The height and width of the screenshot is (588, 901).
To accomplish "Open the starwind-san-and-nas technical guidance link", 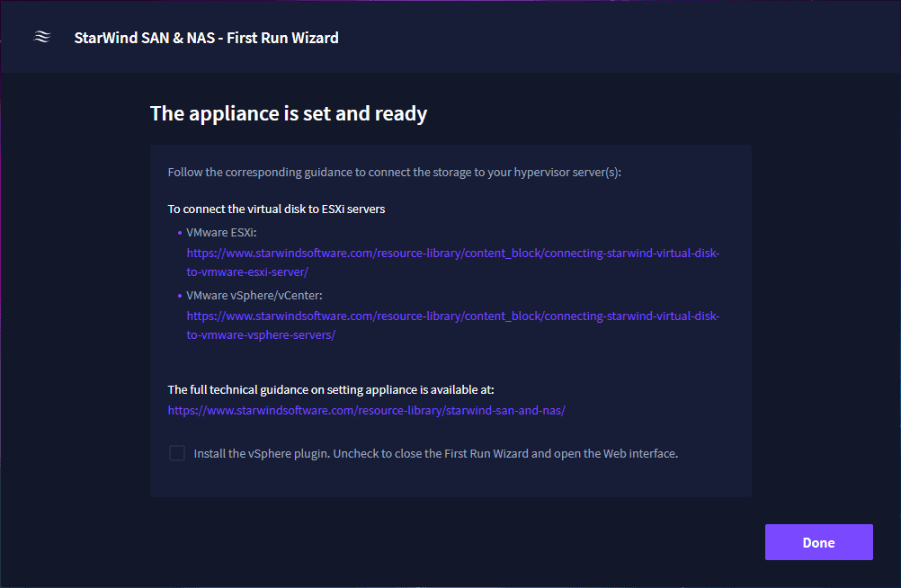I will pyautogui.click(x=367, y=410).
